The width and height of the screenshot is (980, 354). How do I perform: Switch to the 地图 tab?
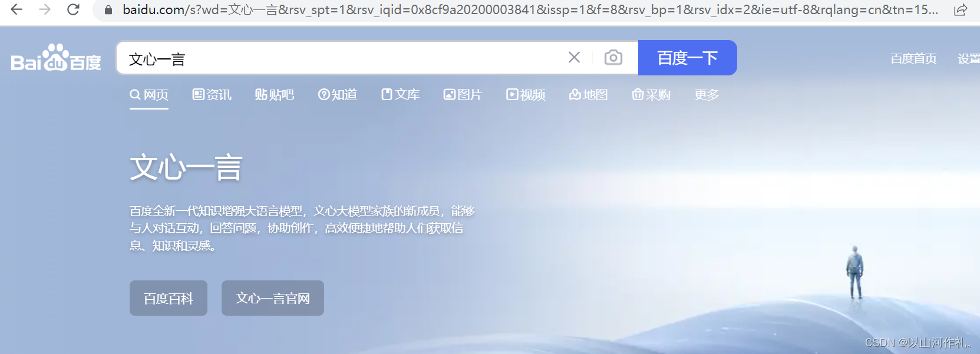pos(589,95)
